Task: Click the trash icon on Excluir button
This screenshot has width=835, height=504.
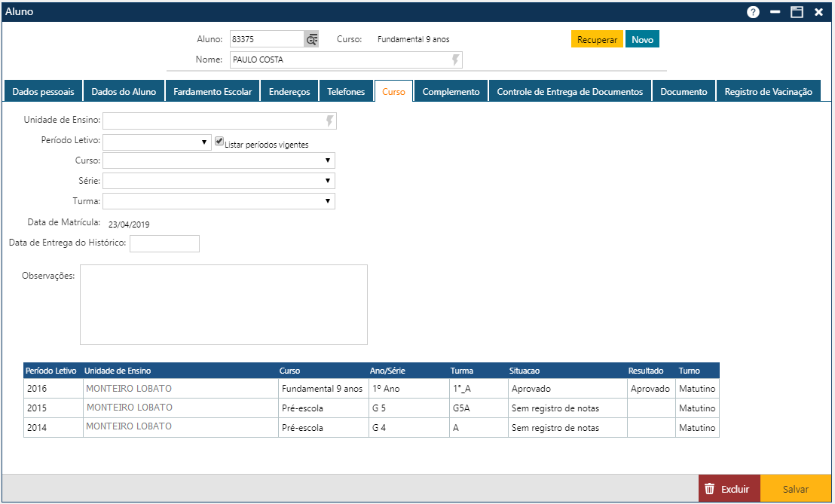Action: 709,489
